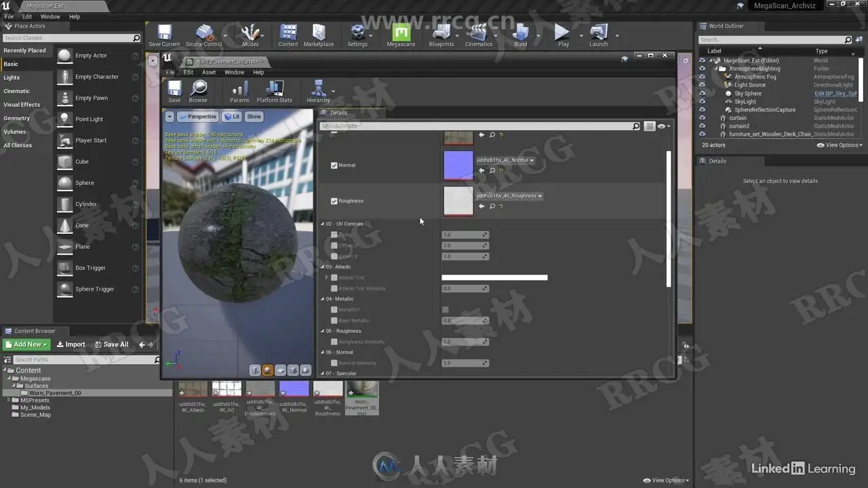868x488 pixels.
Task: Enable the Albedo Tint checkbox
Action: [334, 278]
